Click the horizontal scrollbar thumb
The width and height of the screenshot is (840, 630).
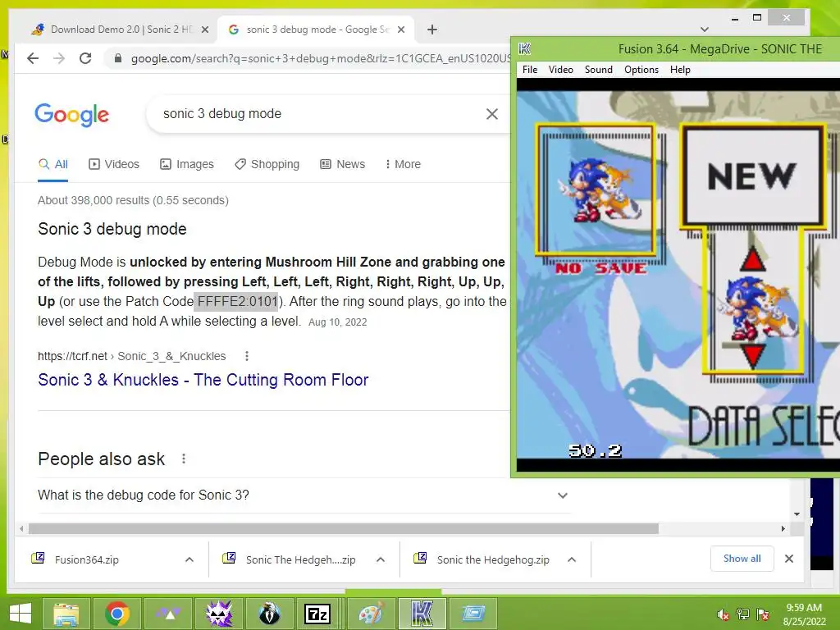pos(344,529)
